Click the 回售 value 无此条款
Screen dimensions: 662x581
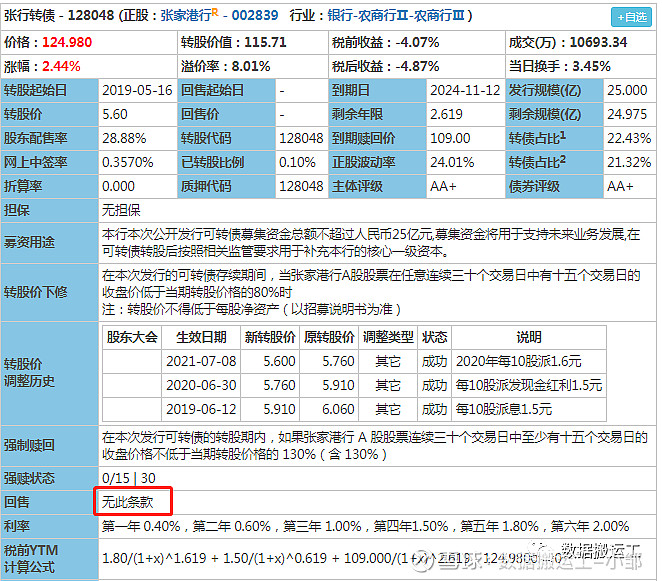coord(128,502)
